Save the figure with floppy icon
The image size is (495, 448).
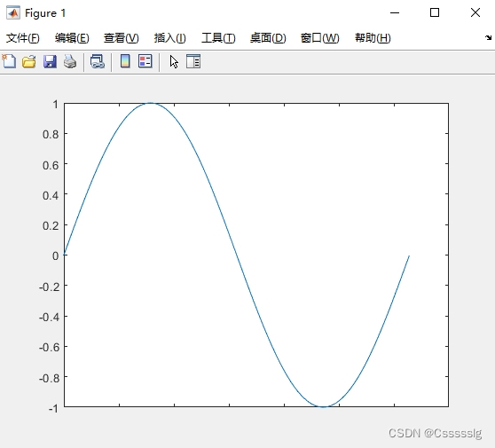pyautogui.click(x=50, y=61)
